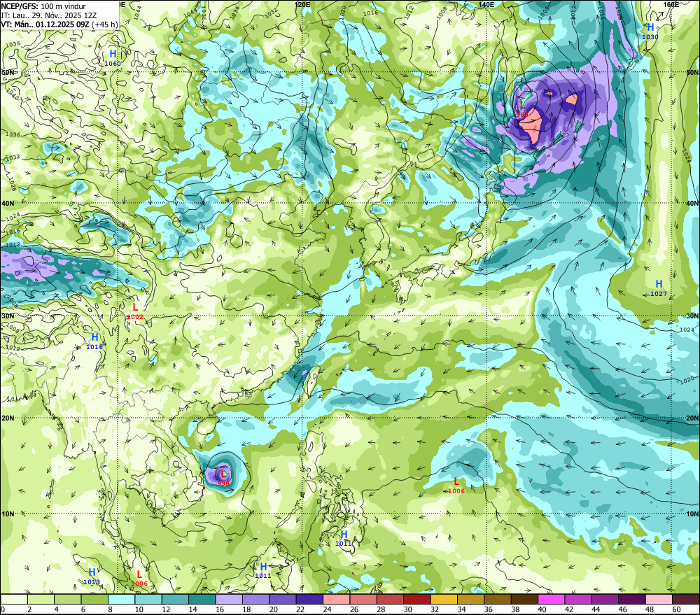Click the legend value 44
700x615 pixels.
596,609
